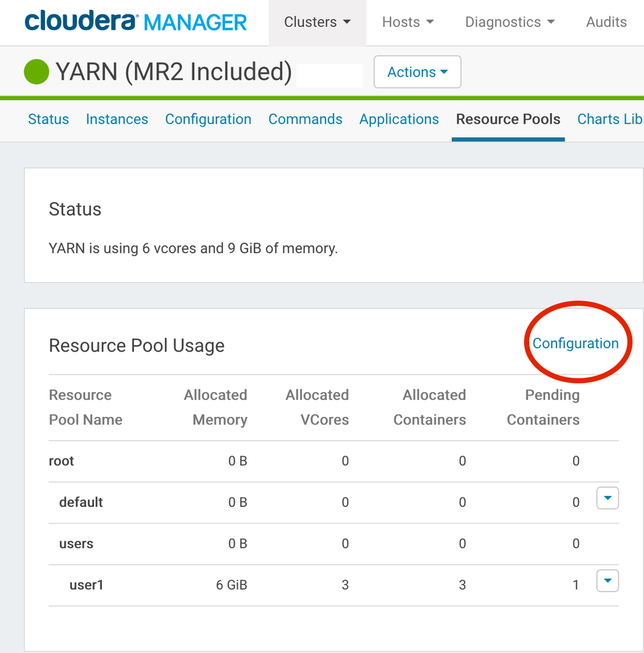Select the users resource pool row

76,544
